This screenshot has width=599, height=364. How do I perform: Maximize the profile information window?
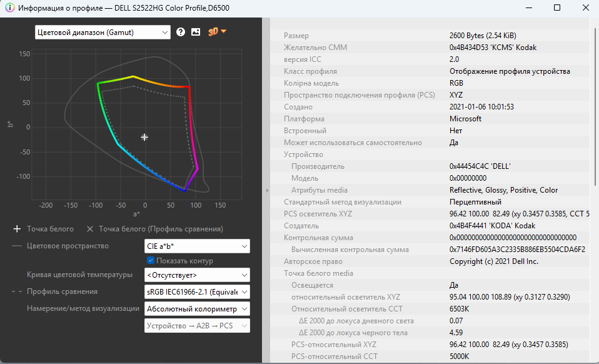(557, 8)
